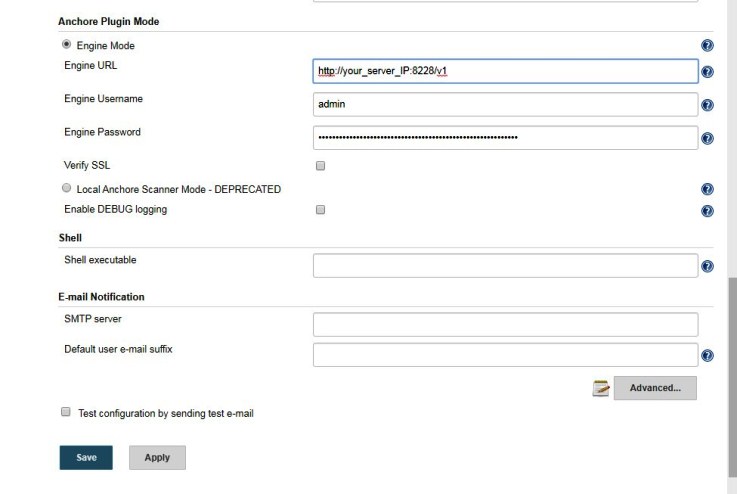Viewport: 737px width, 494px height.
Task: Show help for Engine Username
Action: pos(707,105)
